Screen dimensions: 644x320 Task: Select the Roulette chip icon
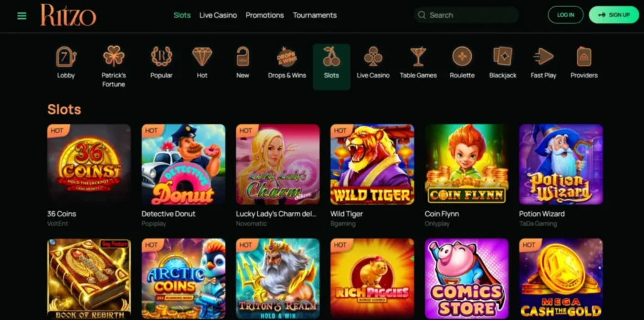click(x=462, y=57)
